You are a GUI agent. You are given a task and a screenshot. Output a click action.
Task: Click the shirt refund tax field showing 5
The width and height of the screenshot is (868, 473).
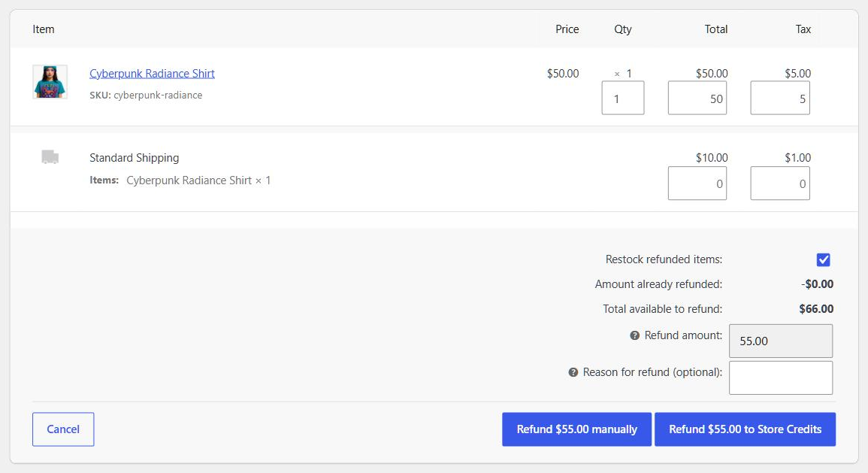(x=780, y=98)
